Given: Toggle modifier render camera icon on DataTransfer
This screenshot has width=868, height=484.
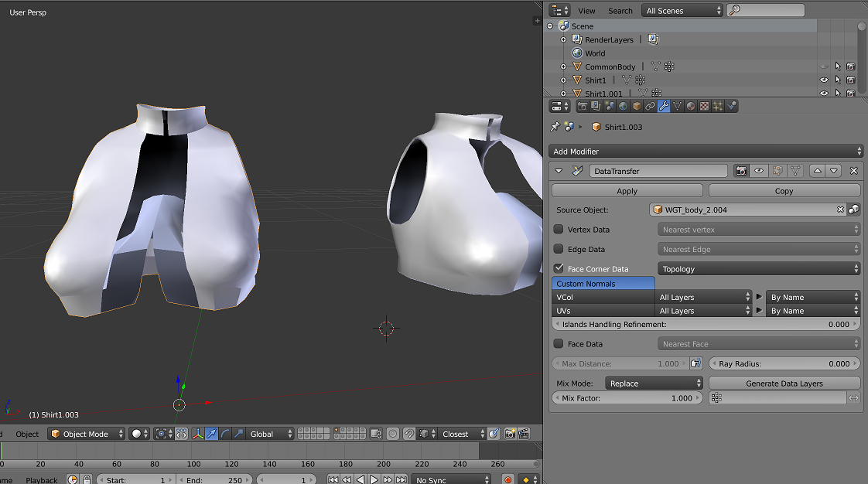Looking at the screenshot, I should 741,171.
